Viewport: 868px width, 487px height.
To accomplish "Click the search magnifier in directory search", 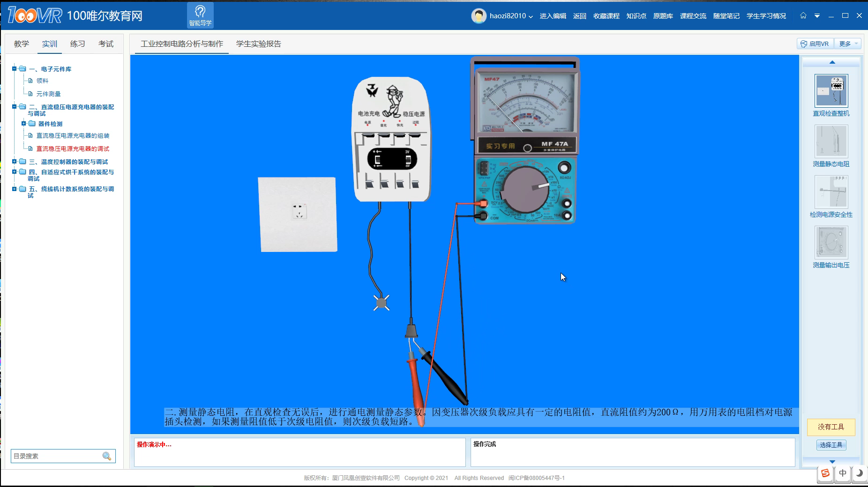I will 107,456.
